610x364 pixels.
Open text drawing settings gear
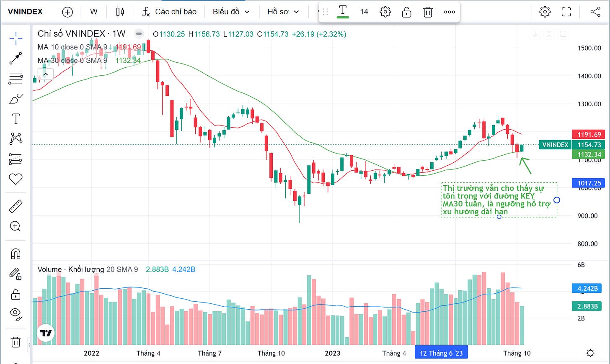tap(385, 12)
